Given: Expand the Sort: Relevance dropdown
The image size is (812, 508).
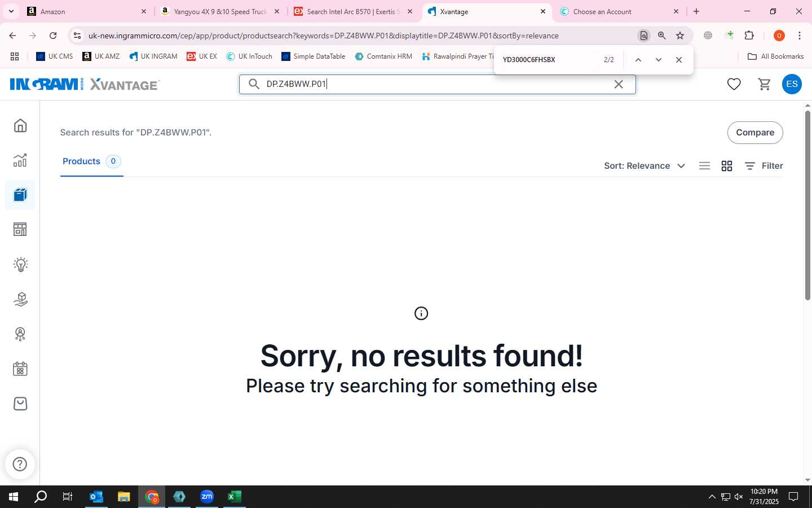Looking at the screenshot, I should [x=645, y=166].
